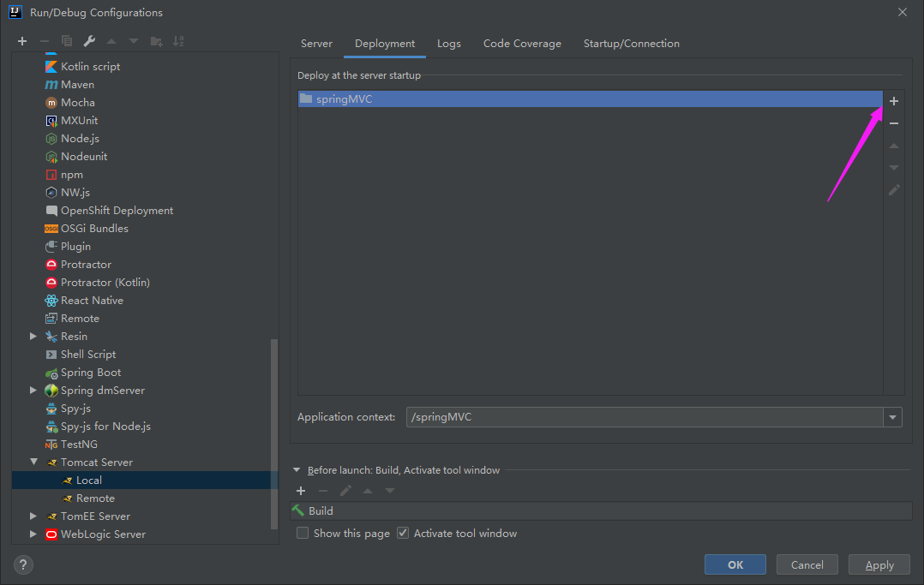Move before launch task up
Screen dimensions: 924x585
(368, 491)
